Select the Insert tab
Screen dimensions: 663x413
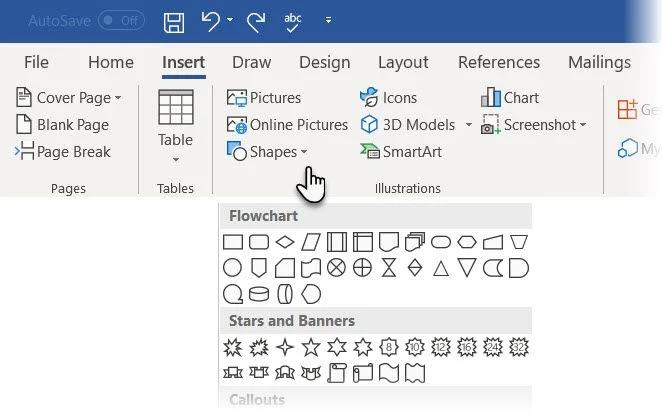coord(184,63)
